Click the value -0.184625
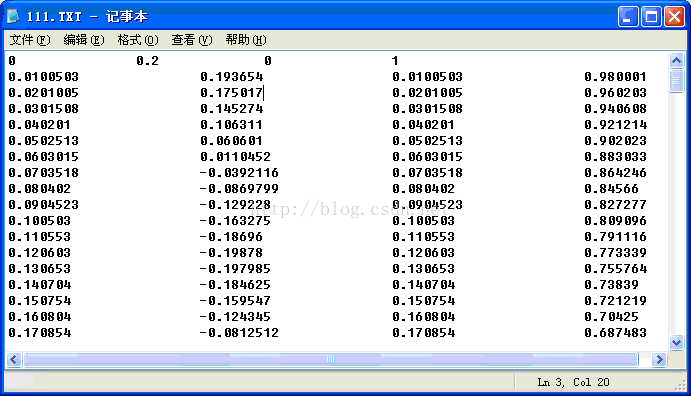The image size is (691, 396). pyautogui.click(x=235, y=285)
